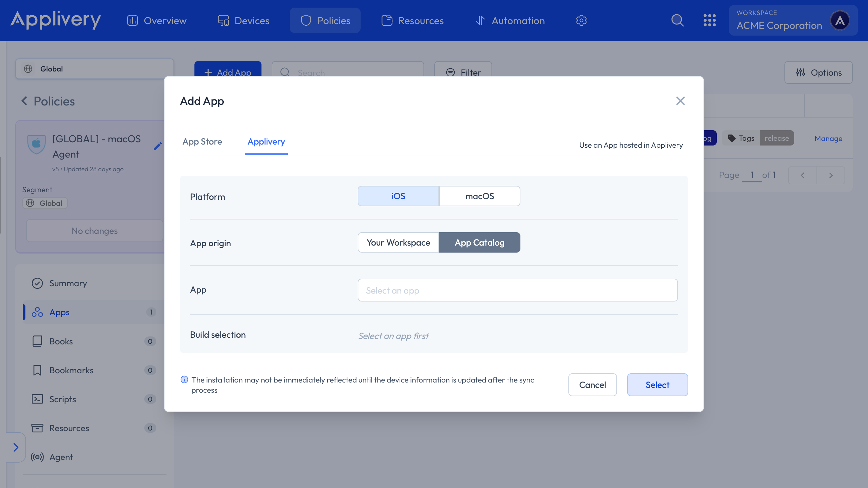Expand the left side panel arrow
The width and height of the screenshot is (868, 488).
(x=16, y=447)
